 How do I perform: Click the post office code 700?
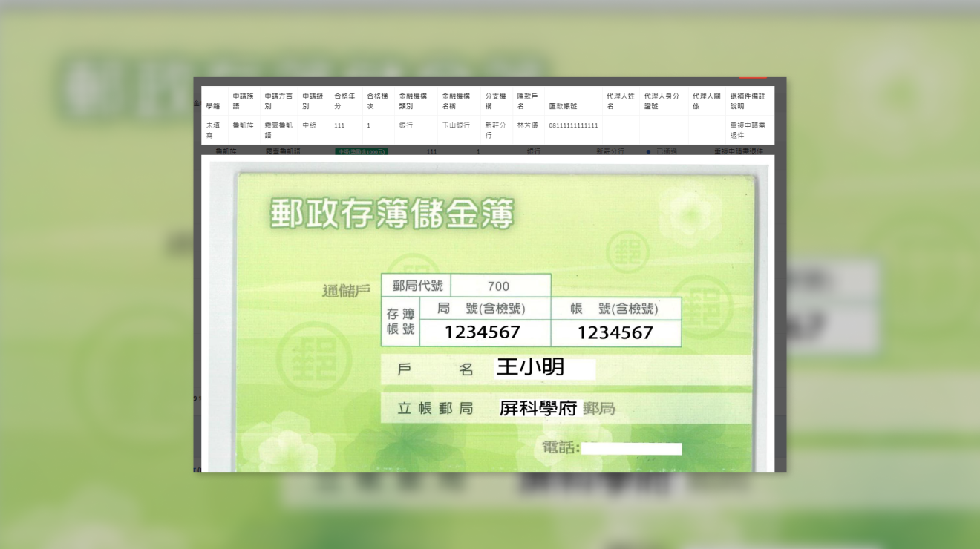click(x=499, y=286)
